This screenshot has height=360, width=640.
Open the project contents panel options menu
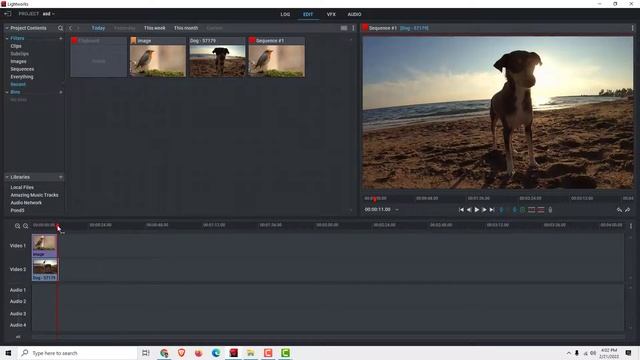click(353, 28)
